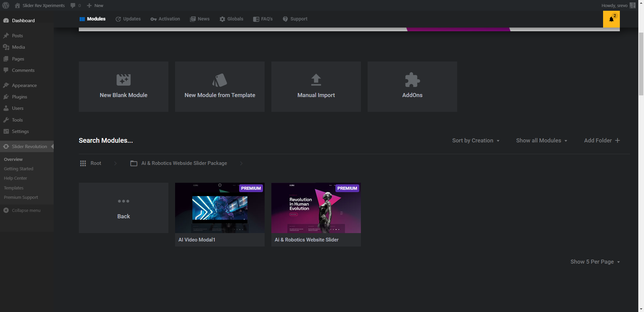Click the New Module from Template label
The width and height of the screenshot is (644, 312).
coord(220,95)
